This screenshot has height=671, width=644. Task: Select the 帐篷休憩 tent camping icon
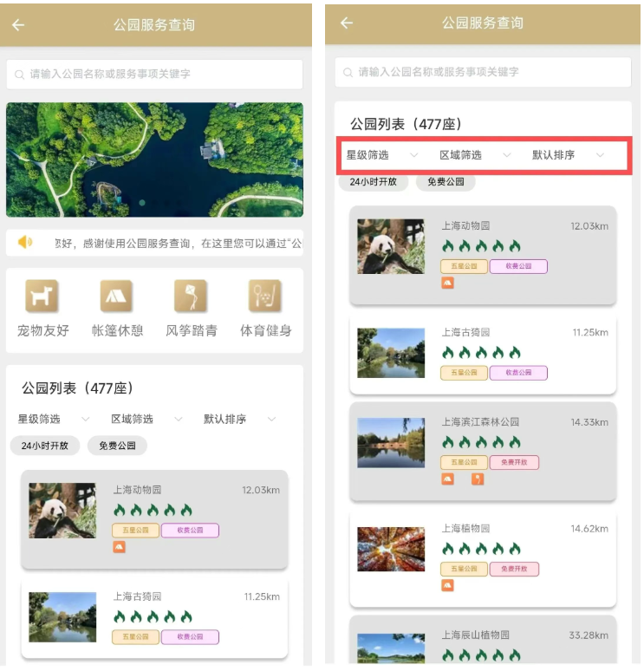point(116,296)
